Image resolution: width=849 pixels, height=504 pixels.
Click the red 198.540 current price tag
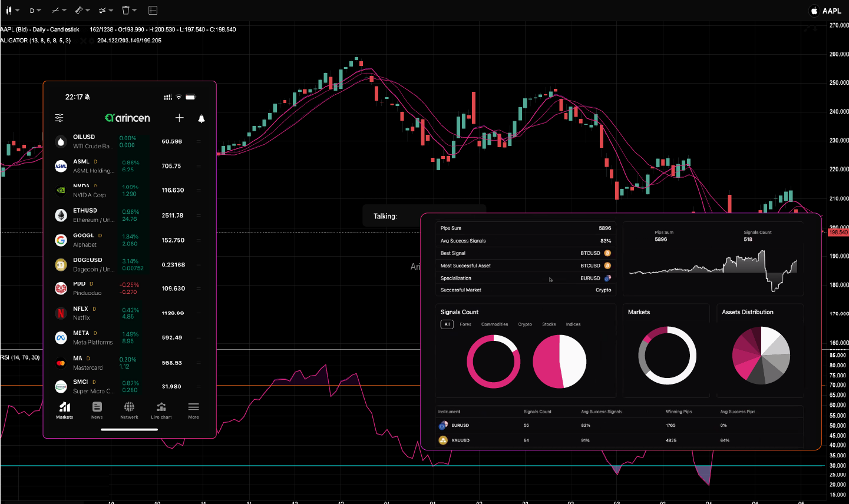[x=838, y=233]
